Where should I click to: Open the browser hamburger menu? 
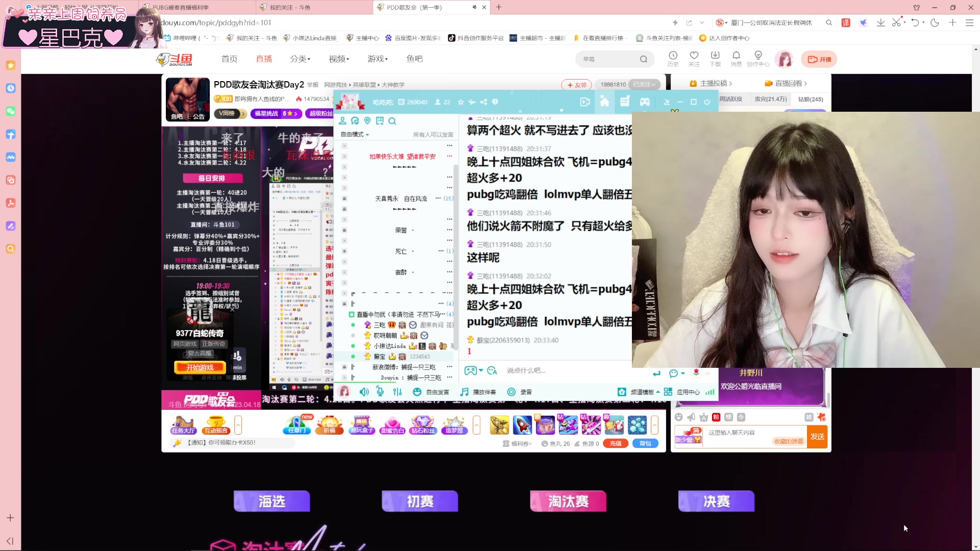(969, 22)
